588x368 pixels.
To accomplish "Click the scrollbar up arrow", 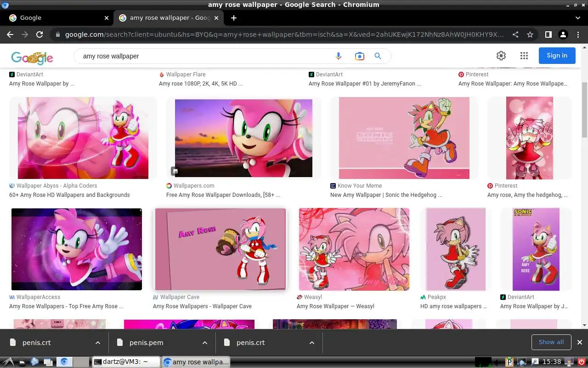I will pyautogui.click(x=584, y=47).
